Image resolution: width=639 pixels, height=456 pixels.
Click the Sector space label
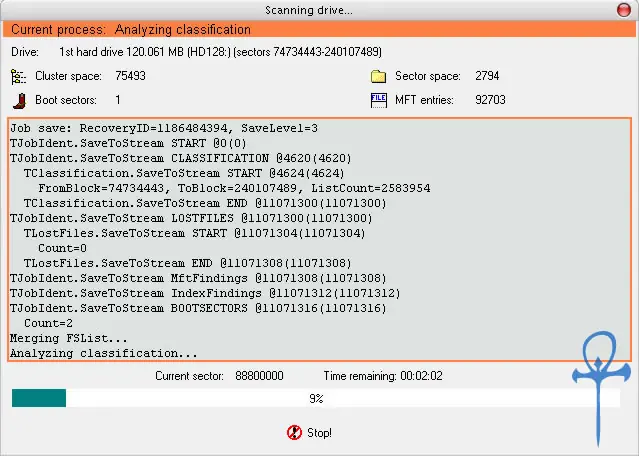tap(428, 76)
